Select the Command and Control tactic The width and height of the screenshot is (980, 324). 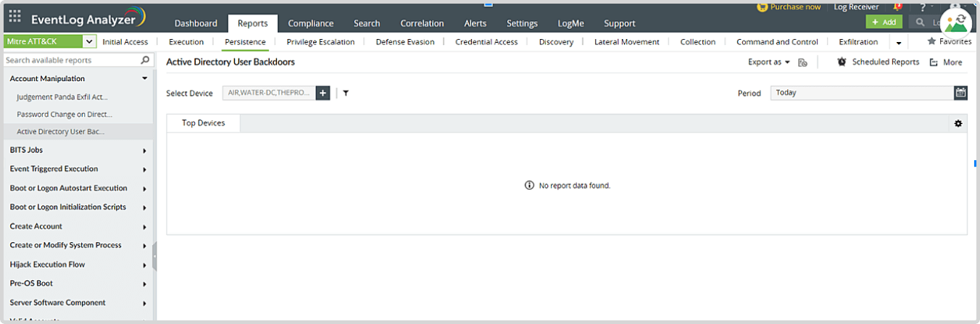point(777,42)
